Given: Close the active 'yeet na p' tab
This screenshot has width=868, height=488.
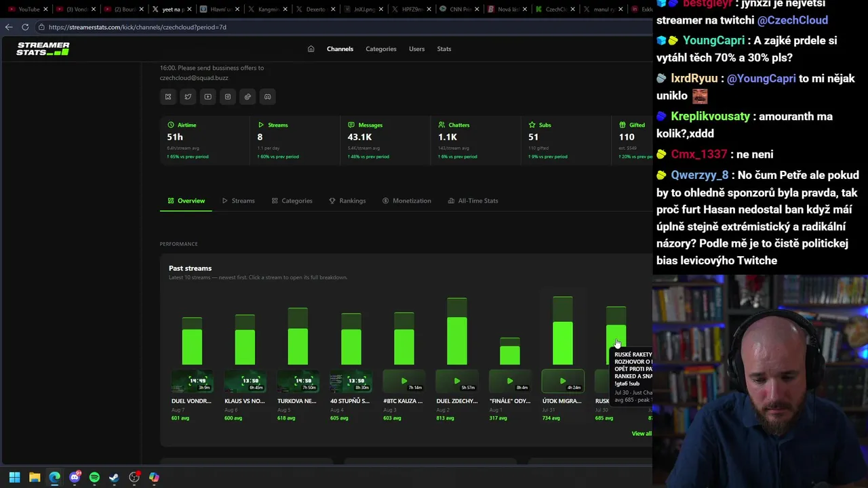Looking at the screenshot, I should click(x=189, y=9).
